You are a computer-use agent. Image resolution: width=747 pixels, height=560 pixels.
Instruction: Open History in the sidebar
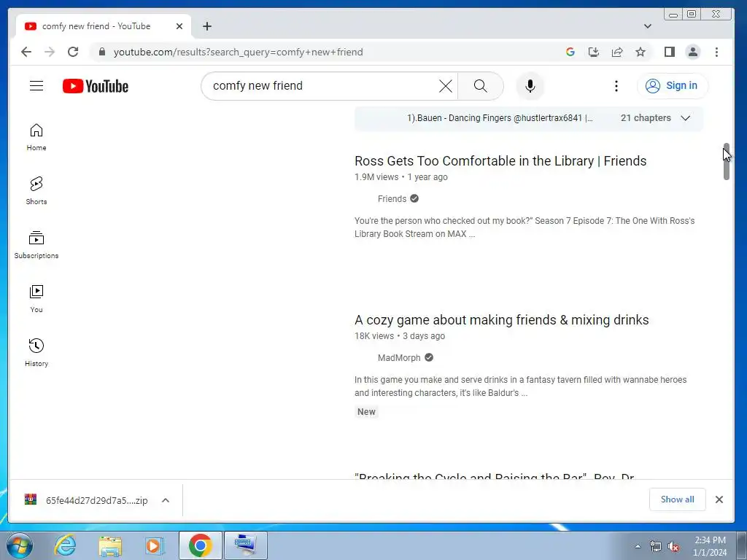click(36, 352)
